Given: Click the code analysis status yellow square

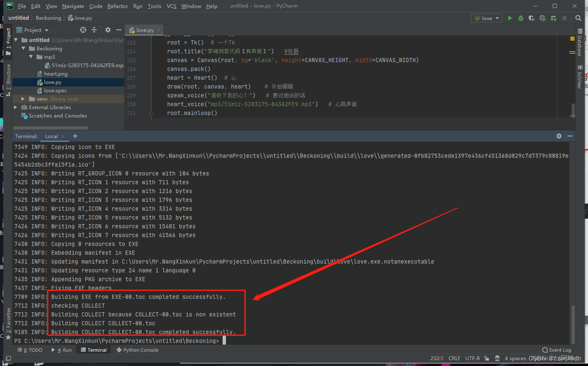Looking at the screenshot, I should tap(572, 39).
